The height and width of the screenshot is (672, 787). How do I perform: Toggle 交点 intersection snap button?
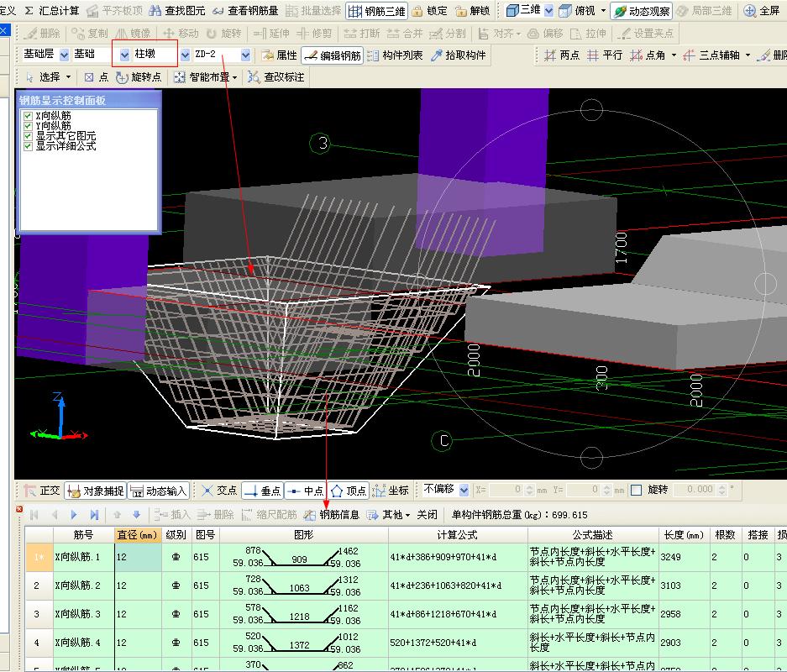coord(219,491)
